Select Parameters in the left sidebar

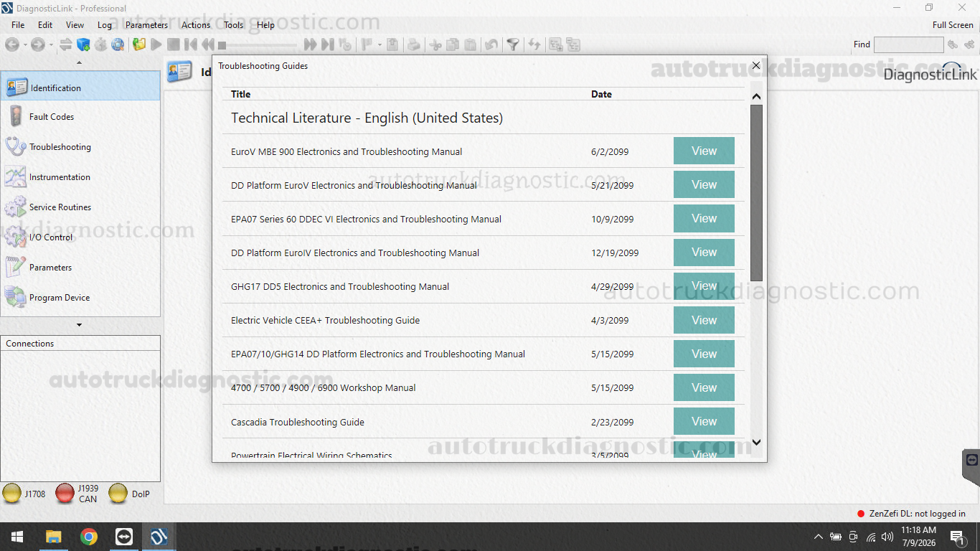(x=80, y=267)
